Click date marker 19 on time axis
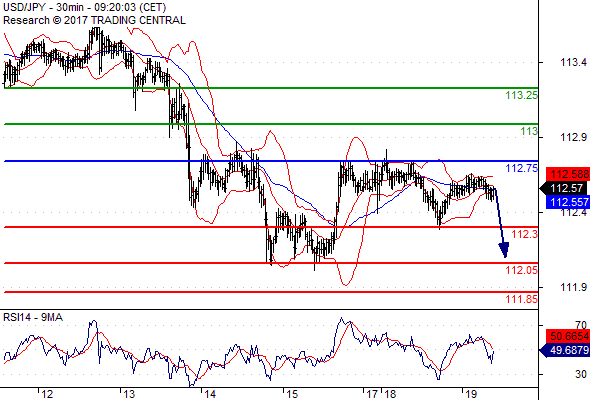Viewport: 590px width, 400px height. [x=471, y=394]
